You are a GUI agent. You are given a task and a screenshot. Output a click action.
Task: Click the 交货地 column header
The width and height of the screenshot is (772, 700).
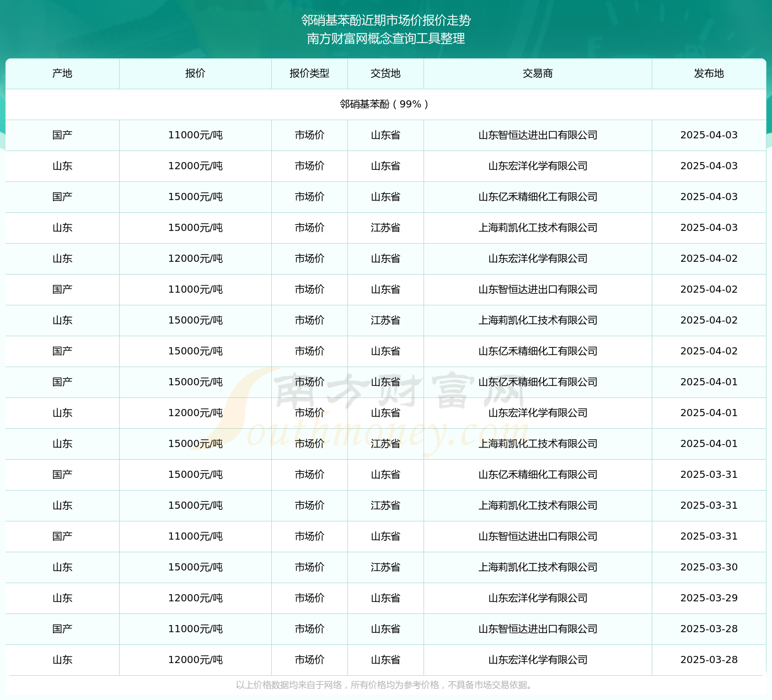[385, 73]
